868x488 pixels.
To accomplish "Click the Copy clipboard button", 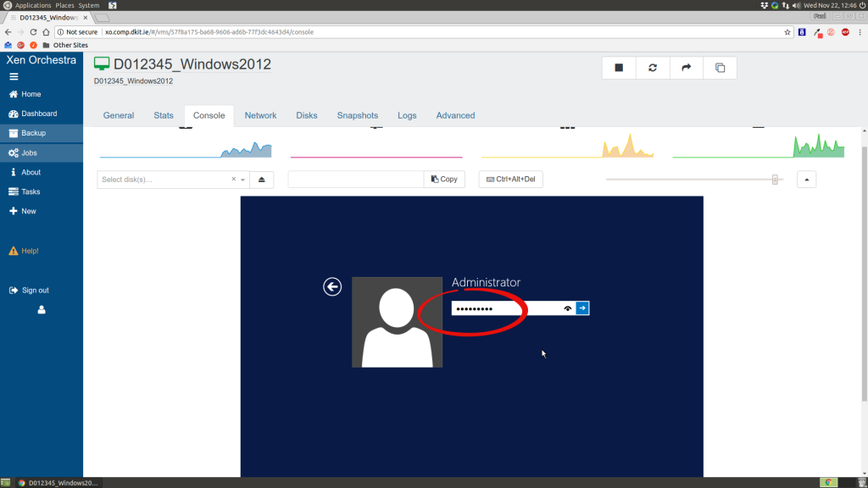I will coord(444,180).
